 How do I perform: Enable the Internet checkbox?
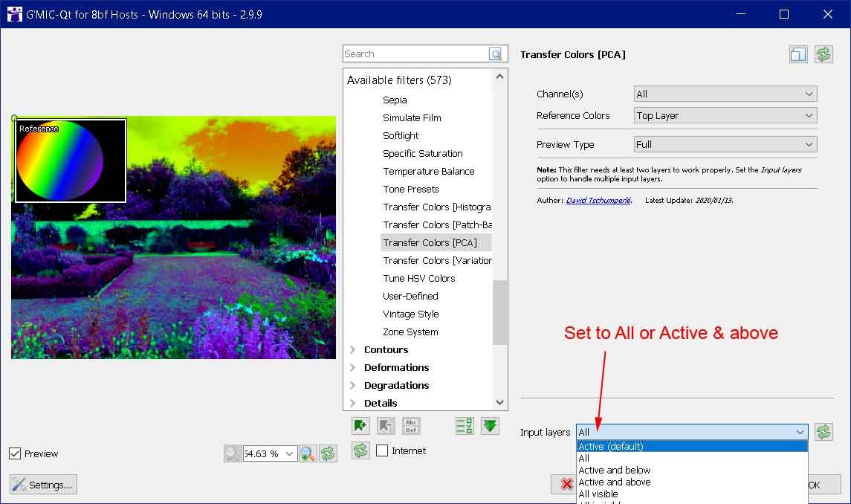pyautogui.click(x=382, y=450)
